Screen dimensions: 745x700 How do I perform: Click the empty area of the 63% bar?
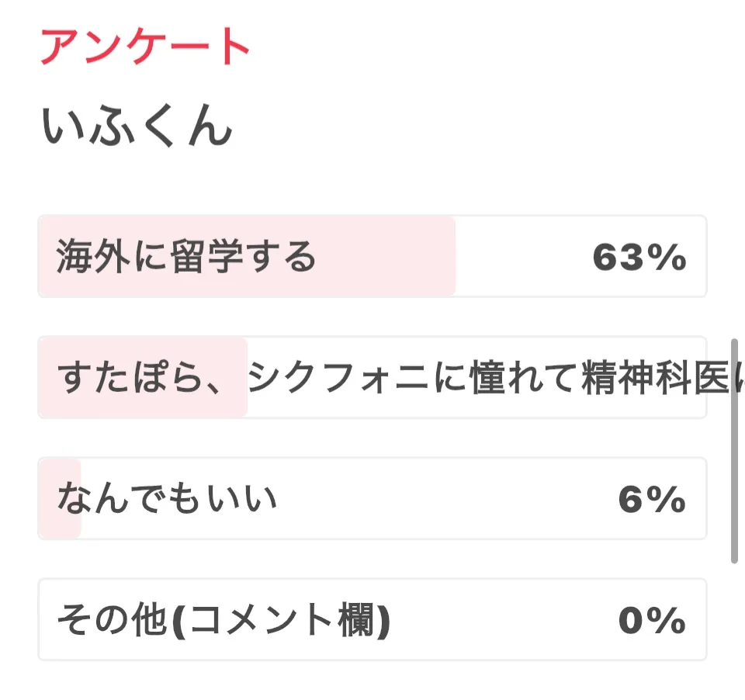(x=520, y=257)
